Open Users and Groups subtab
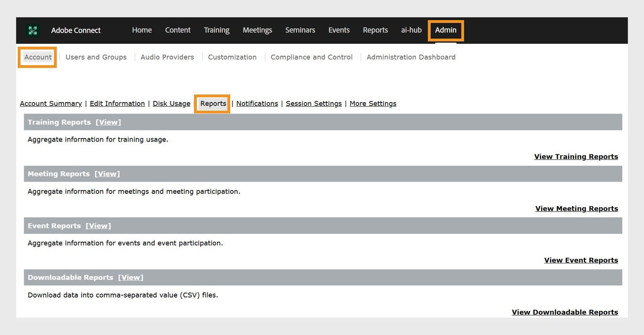This screenshot has width=644, height=335. pyautogui.click(x=96, y=57)
